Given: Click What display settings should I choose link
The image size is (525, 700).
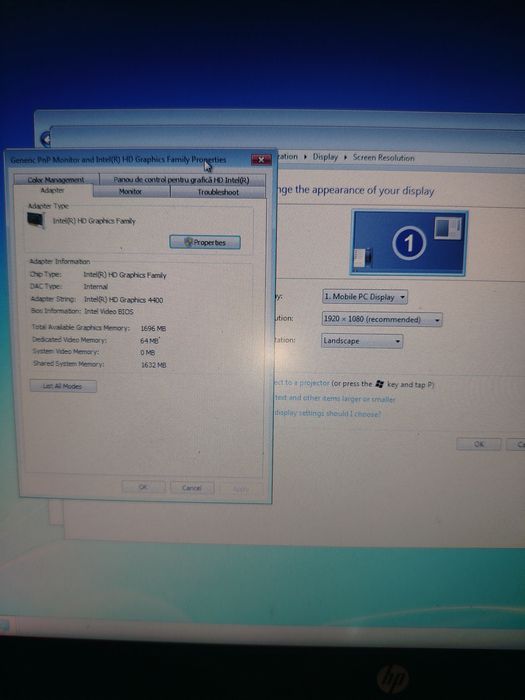Looking at the screenshot, I should click(x=328, y=414).
